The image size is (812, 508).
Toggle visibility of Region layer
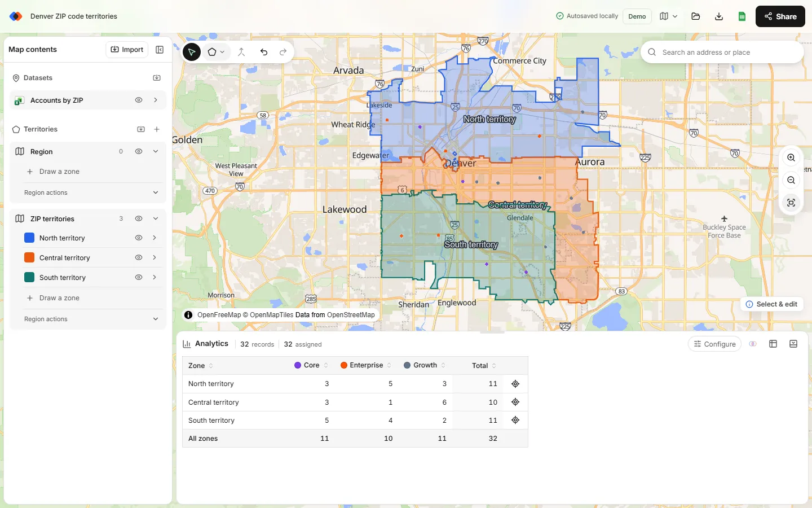pos(139,151)
